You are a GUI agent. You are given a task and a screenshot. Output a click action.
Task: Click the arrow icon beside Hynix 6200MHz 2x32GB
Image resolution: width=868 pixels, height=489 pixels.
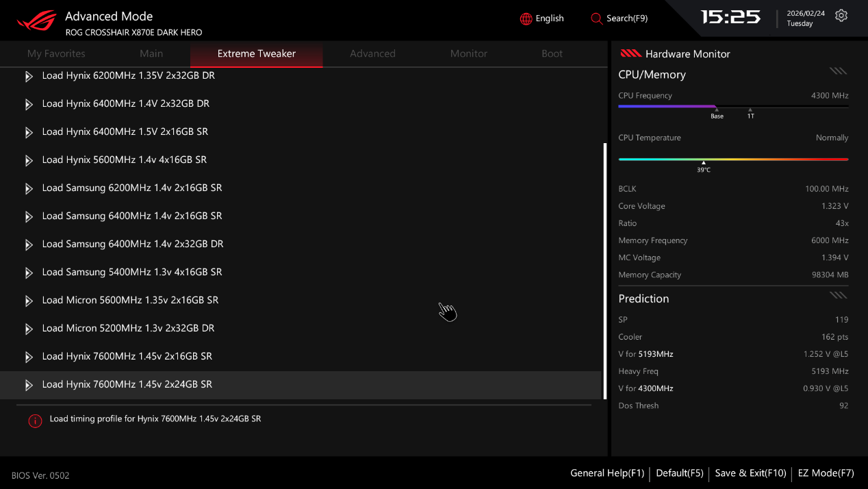pos(29,76)
